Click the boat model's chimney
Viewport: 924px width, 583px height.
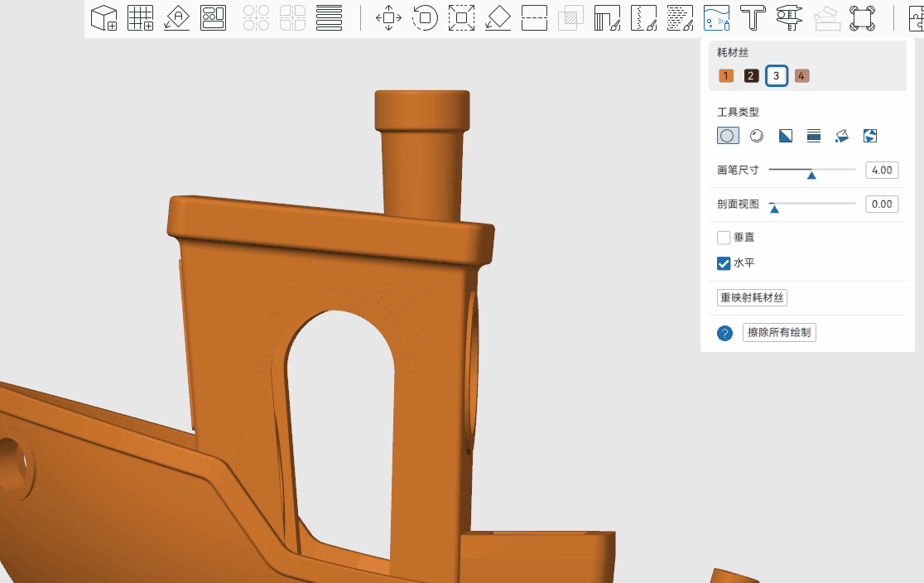tap(422, 157)
